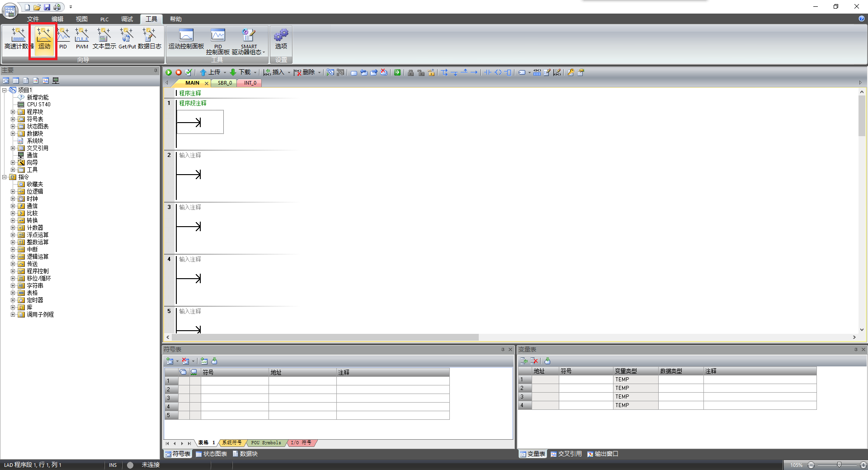Insert a contact into the ladder network
Screen dimensions: 868x470
coord(487,72)
